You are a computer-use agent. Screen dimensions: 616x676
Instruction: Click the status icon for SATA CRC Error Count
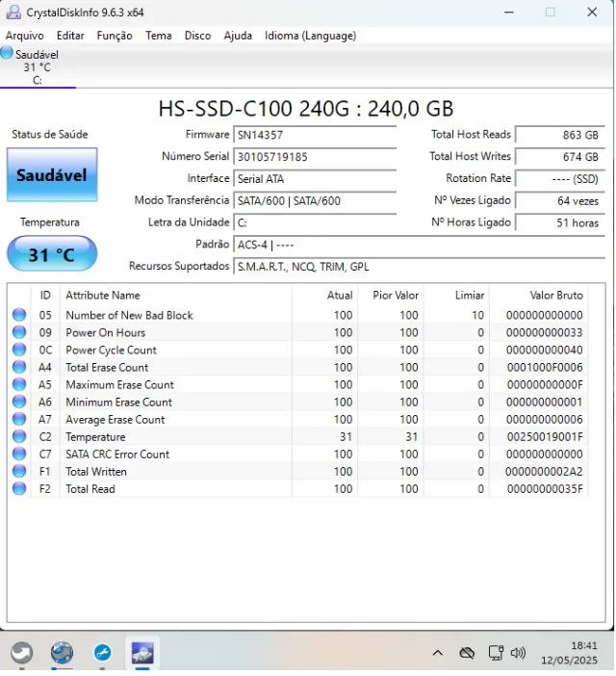point(19,454)
